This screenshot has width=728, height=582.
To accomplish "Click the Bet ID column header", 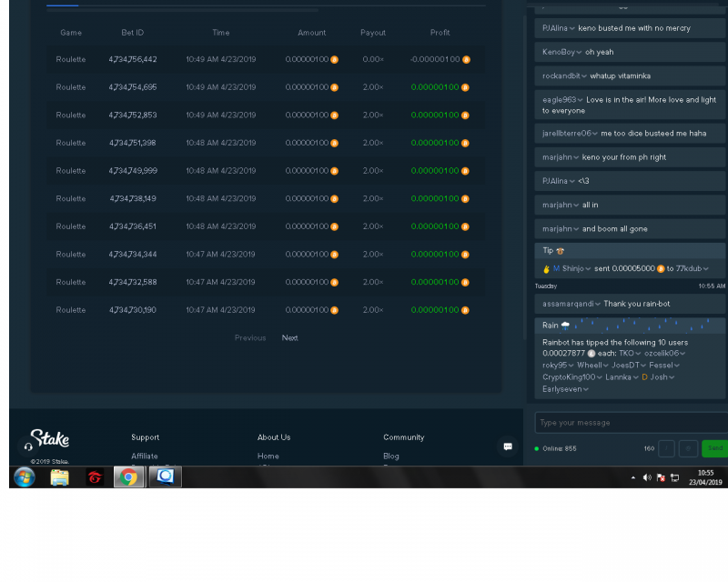I will pos(133,33).
